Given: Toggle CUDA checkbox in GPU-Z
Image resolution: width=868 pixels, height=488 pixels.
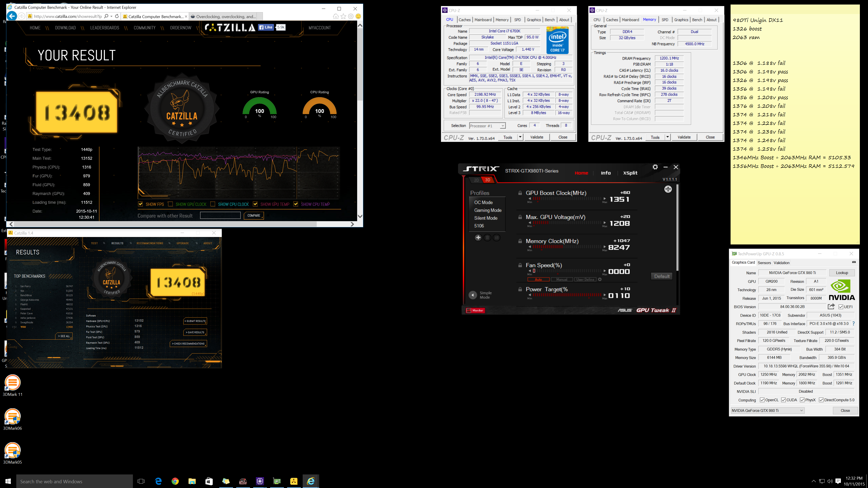Looking at the screenshot, I should pyautogui.click(x=783, y=400).
